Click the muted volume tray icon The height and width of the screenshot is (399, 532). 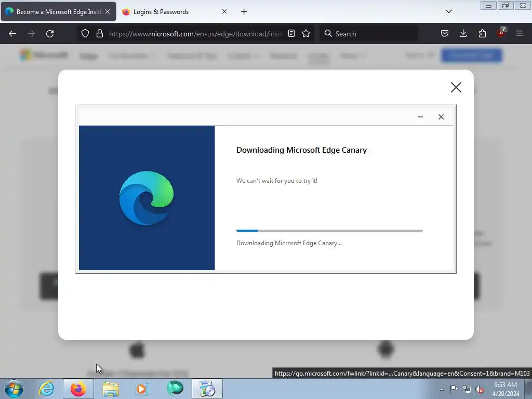[x=480, y=389]
